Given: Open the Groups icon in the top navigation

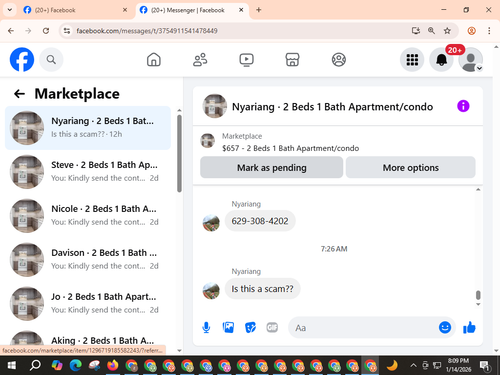Looking at the screenshot, I should (x=339, y=60).
